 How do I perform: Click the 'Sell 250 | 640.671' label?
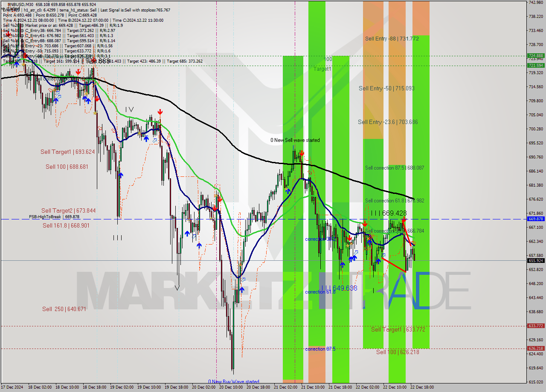[64, 309]
